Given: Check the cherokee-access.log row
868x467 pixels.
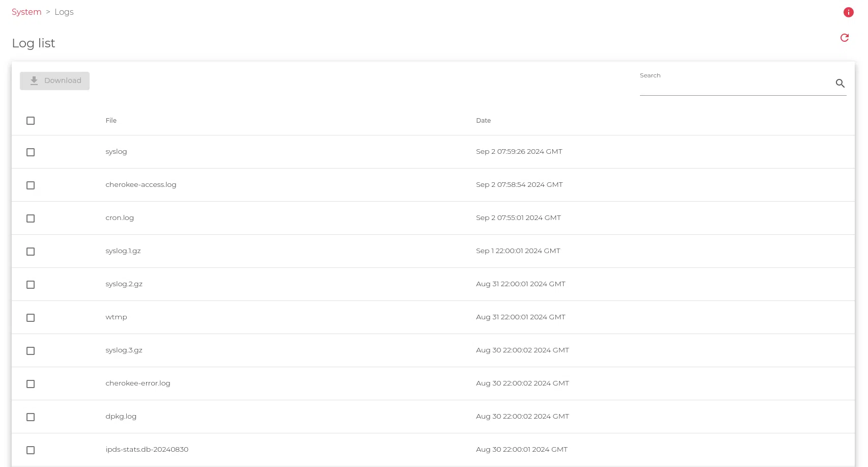Looking at the screenshot, I should (x=31, y=185).
